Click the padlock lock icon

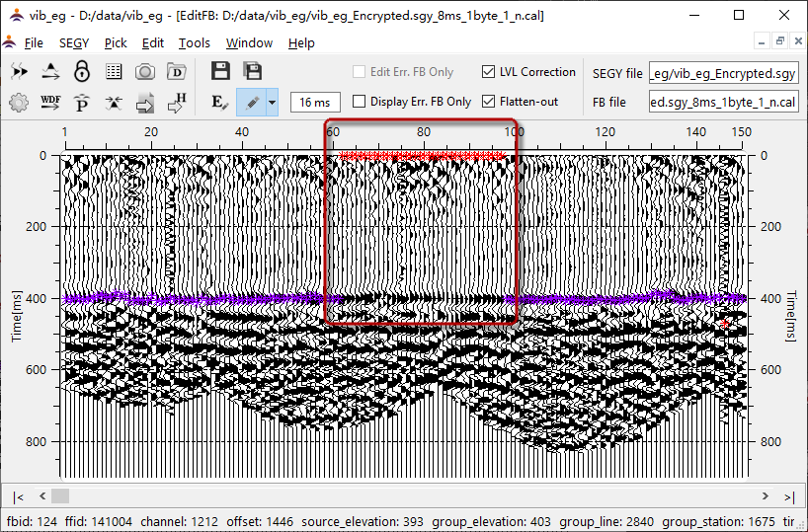coord(82,72)
